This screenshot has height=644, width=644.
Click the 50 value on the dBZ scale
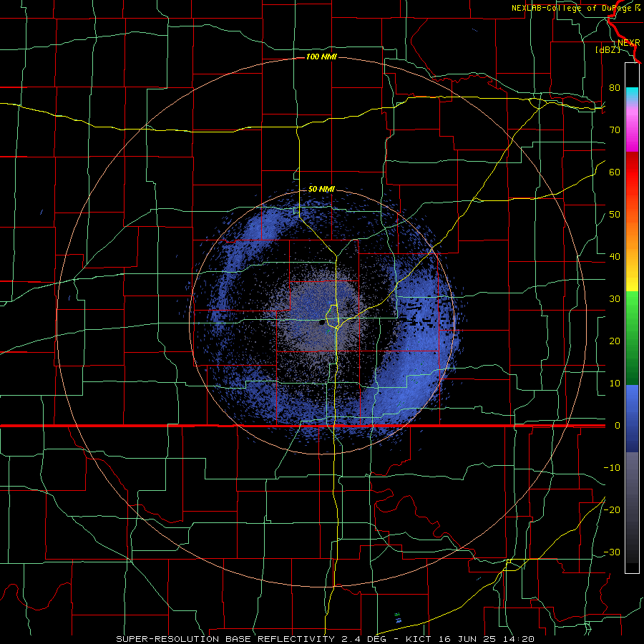point(615,215)
